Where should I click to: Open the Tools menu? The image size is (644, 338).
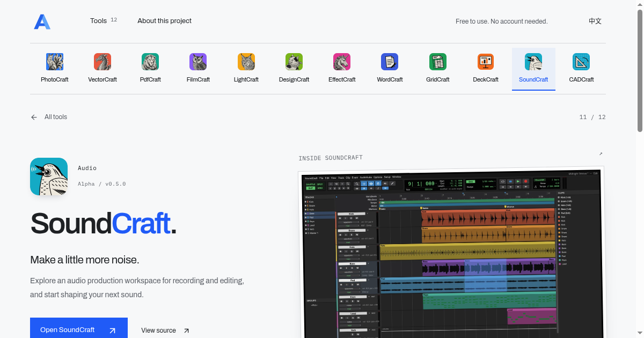(104, 21)
